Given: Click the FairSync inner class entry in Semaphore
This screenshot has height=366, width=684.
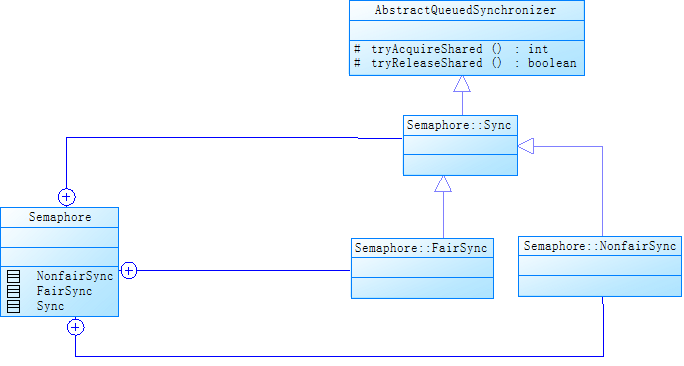Looking at the screenshot, I should 65,291.
